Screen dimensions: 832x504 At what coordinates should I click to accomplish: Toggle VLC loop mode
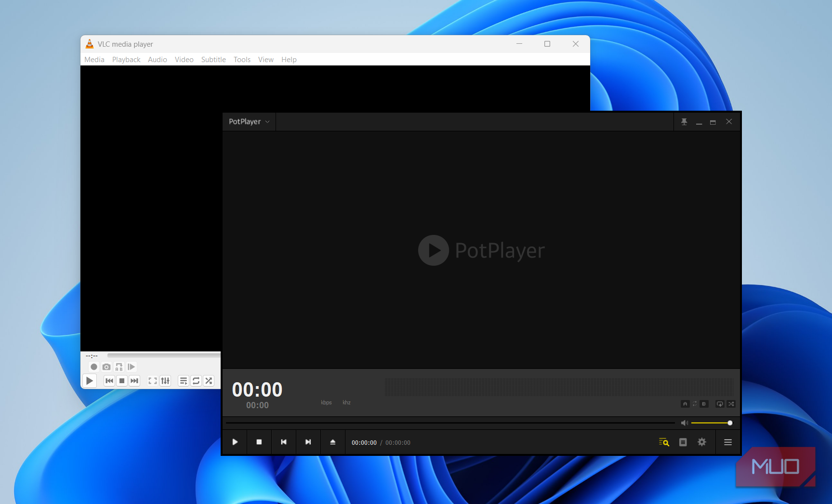pos(196,381)
